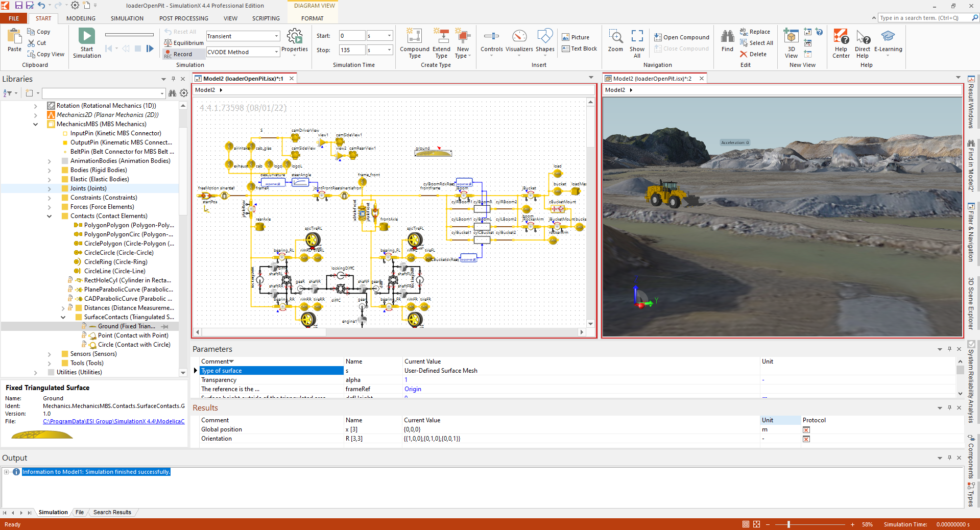Click the Start Simulation play icon
The image size is (980, 530).
[x=86, y=36]
